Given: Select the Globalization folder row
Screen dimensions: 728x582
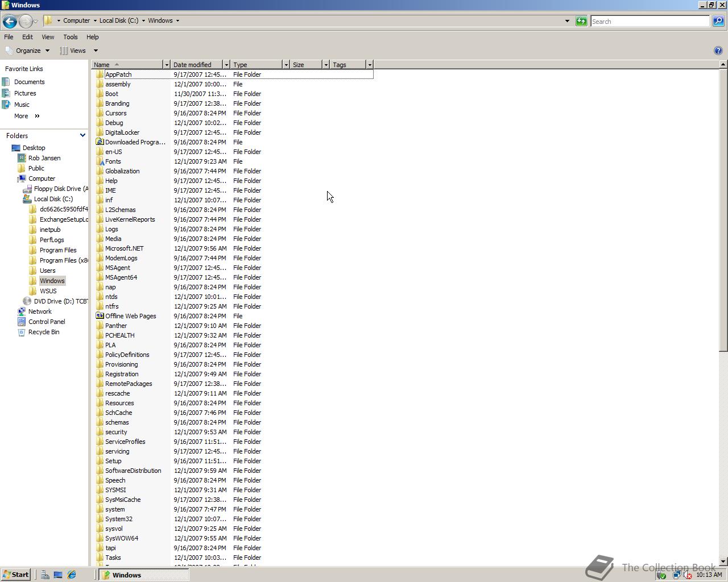Looking at the screenshot, I should click(232, 171).
